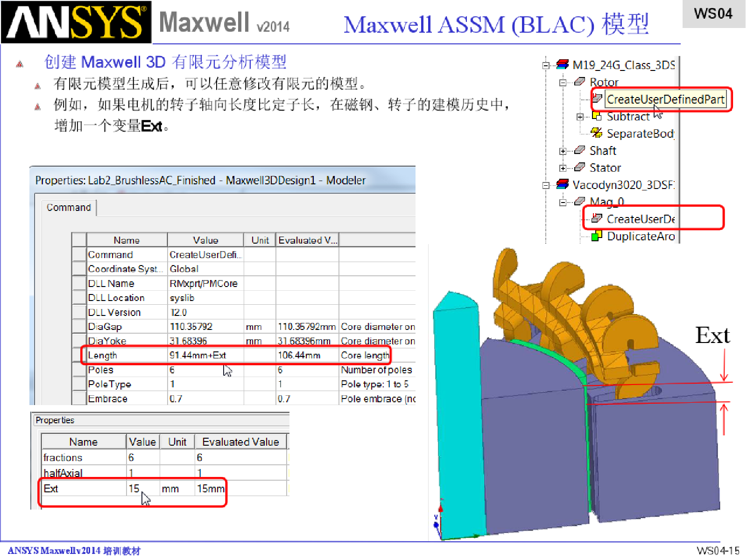The image size is (747, 560).
Task: Click the DLL Version value 12.0
Action: pyautogui.click(x=205, y=312)
